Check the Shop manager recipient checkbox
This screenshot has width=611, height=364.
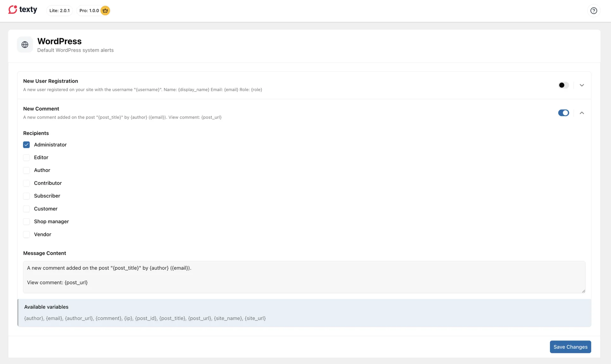pos(26,222)
